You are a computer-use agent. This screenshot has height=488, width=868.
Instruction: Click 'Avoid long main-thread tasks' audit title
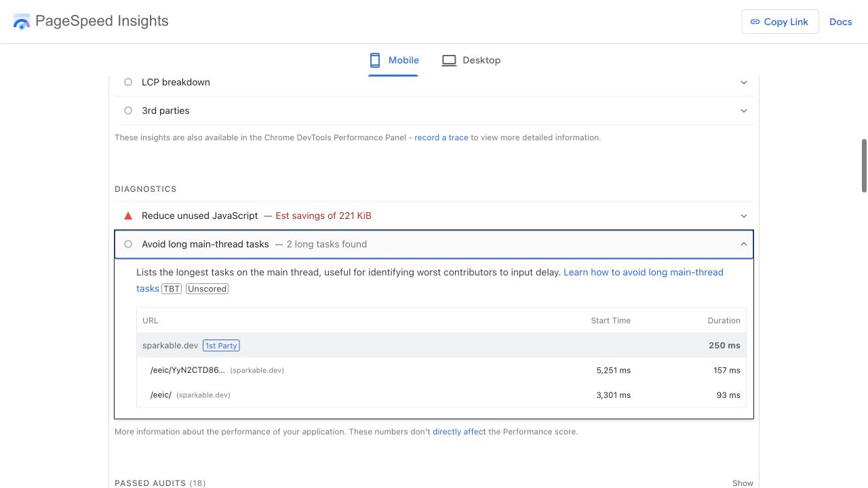tap(205, 244)
